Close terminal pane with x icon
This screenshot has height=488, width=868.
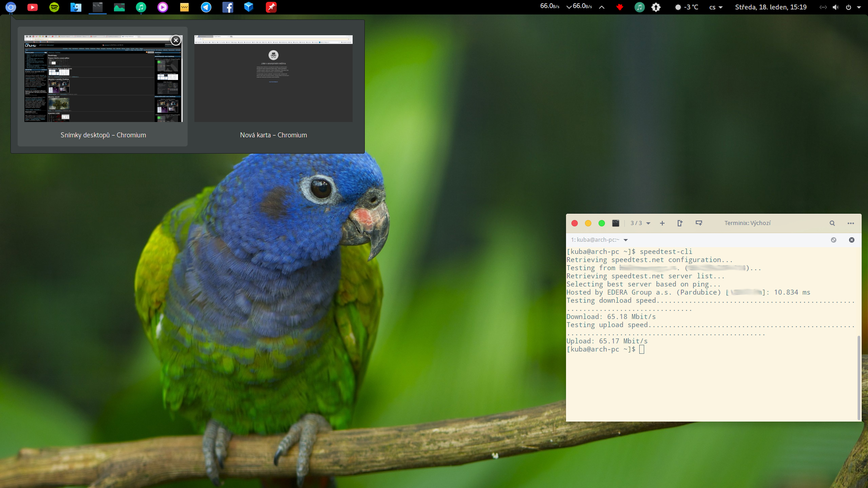pyautogui.click(x=852, y=240)
